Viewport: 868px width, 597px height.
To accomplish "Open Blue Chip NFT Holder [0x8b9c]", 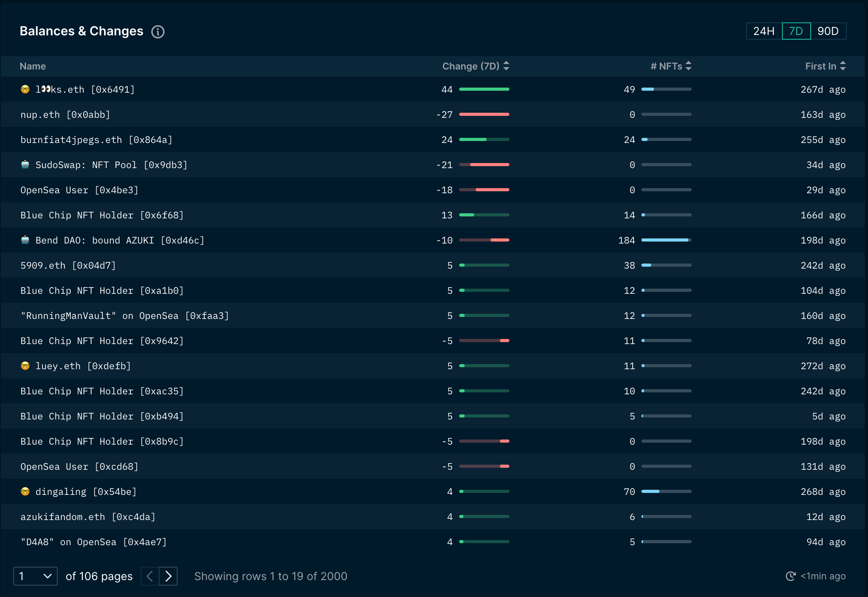I will [x=102, y=441].
